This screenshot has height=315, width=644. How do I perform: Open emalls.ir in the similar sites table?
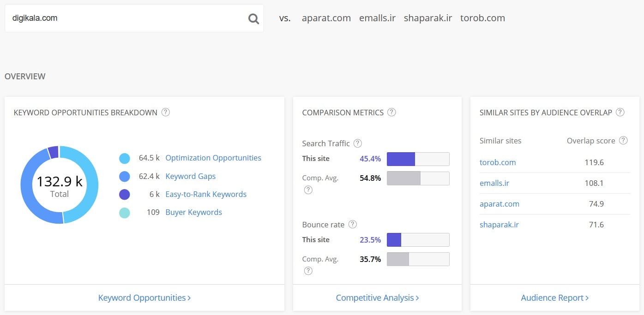click(x=494, y=183)
